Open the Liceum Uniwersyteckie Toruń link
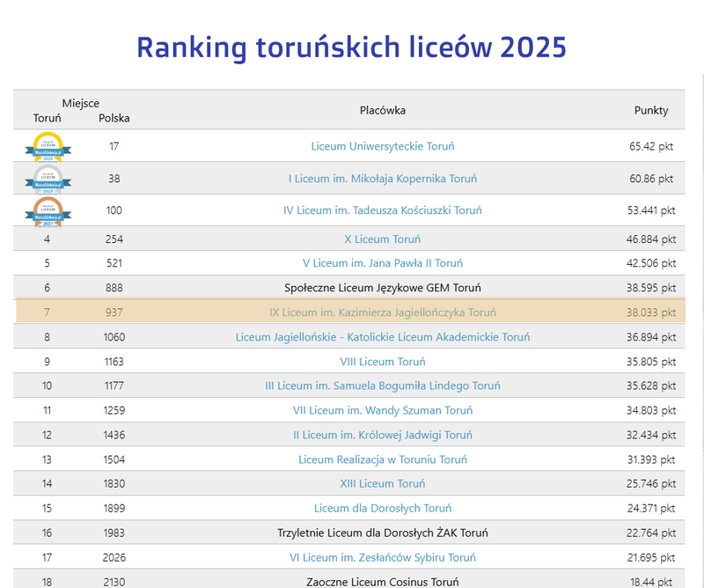704x588 pixels. (383, 146)
